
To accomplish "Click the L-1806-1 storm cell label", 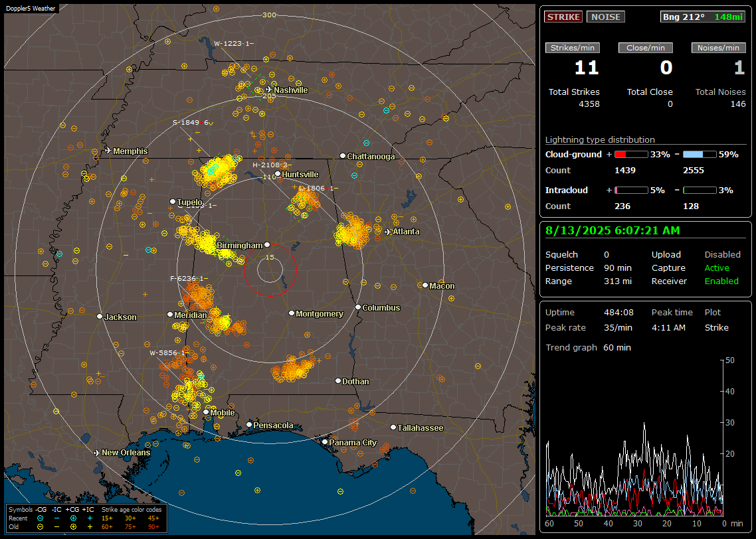I will [318, 188].
